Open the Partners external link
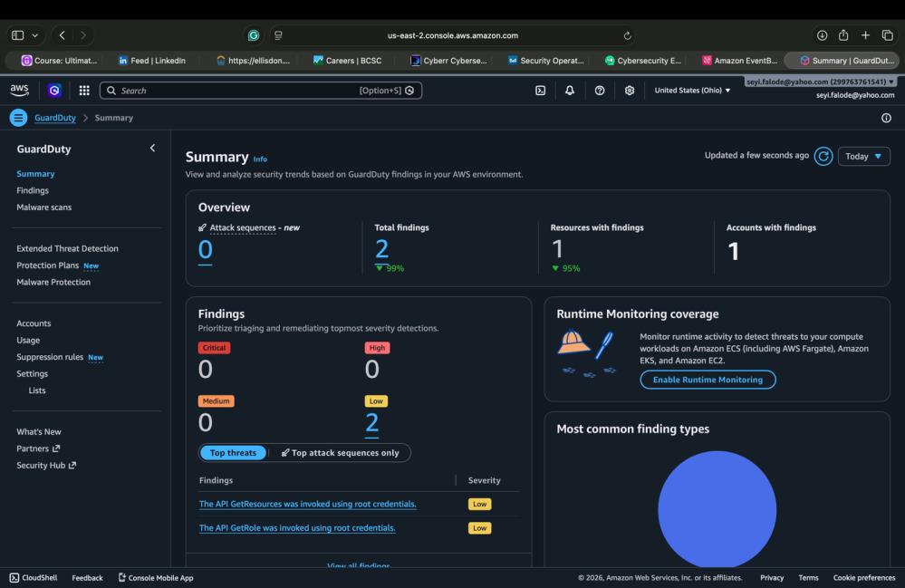Image resolution: width=905 pixels, height=588 pixels. 38,448
